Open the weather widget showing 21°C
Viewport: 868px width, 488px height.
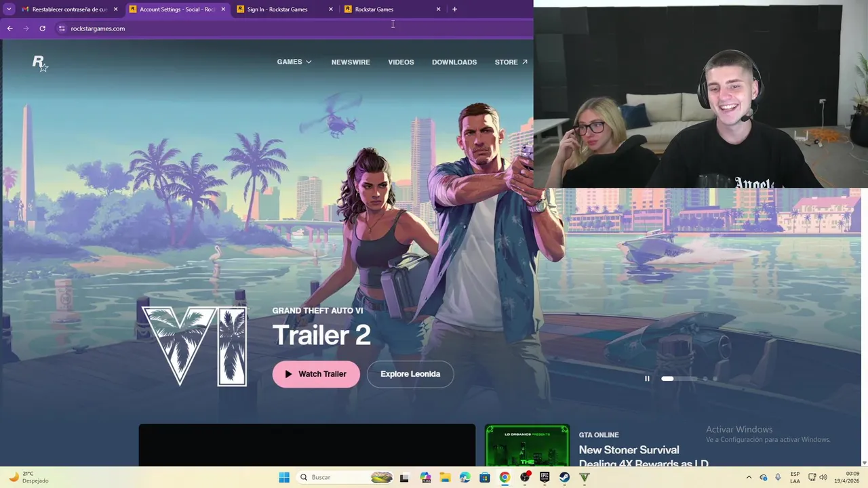pos(28,477)
